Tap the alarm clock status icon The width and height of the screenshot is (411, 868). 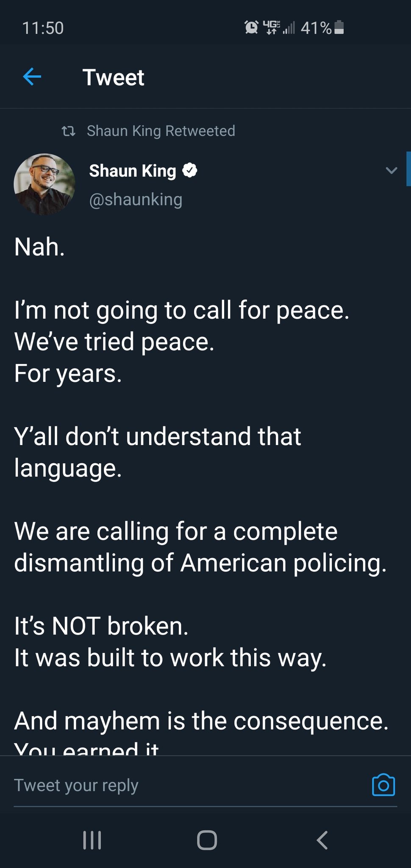click(251, 28)
